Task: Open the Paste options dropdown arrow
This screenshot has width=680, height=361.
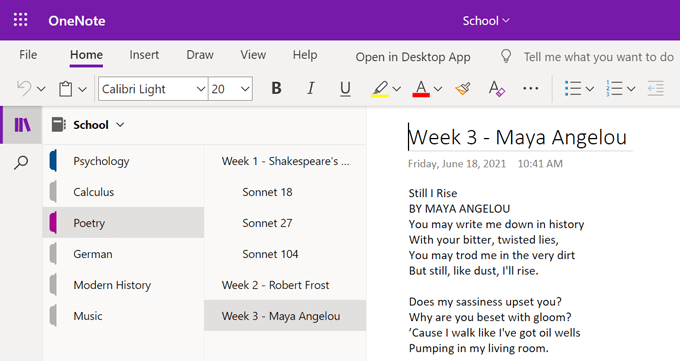Action: point(82,89)
